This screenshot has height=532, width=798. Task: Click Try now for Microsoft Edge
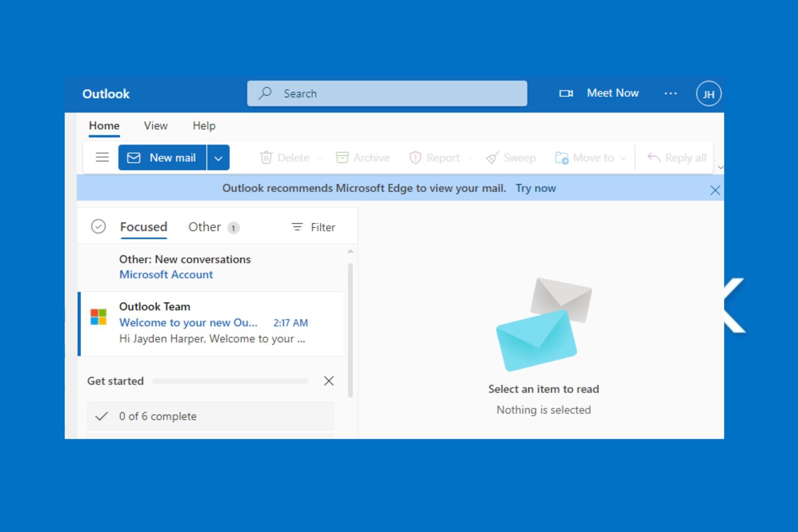pyautogui.click(x=535, y=188)
